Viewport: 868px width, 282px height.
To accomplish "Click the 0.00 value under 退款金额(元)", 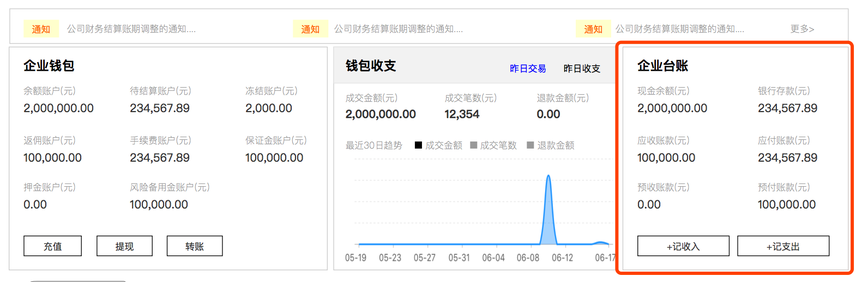I will (548, 114).
